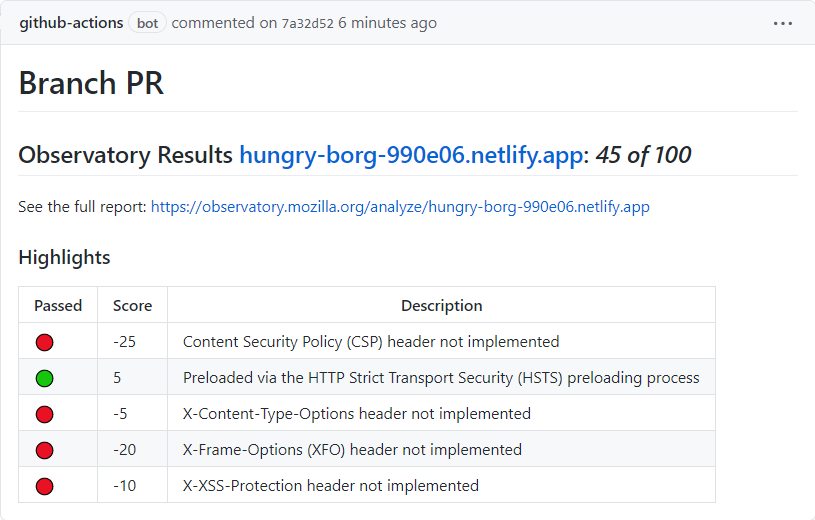
Task: Click the green status dot for HSTS row
Action: pyautogui.click(x=45, y=378)
